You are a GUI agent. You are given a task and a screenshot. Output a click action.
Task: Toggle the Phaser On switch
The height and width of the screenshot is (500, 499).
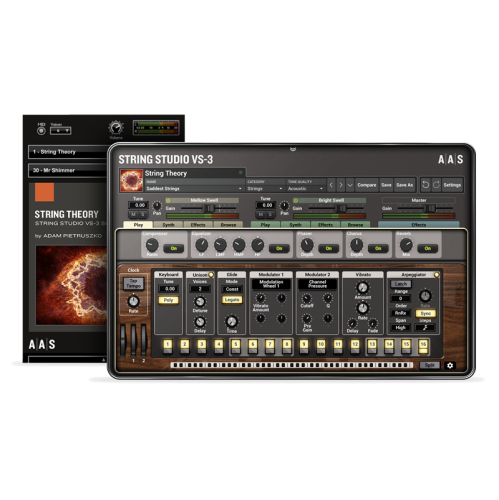(329, 248)
